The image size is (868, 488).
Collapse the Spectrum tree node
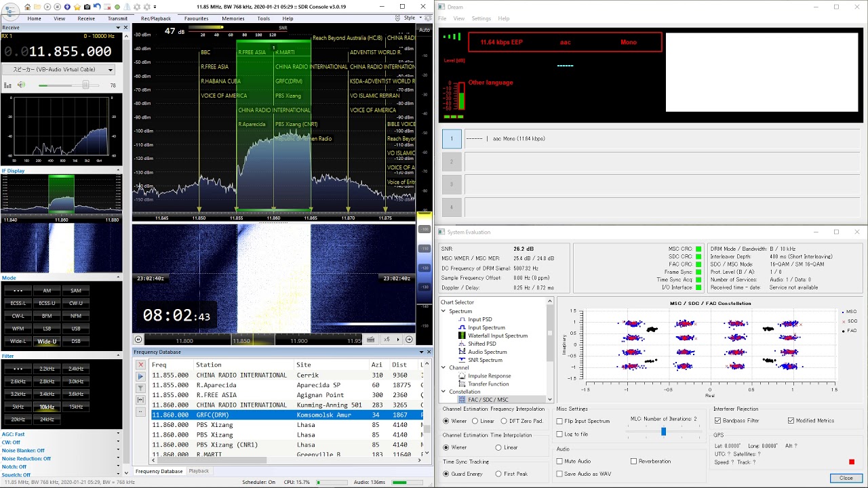click(x=444, y=311)
